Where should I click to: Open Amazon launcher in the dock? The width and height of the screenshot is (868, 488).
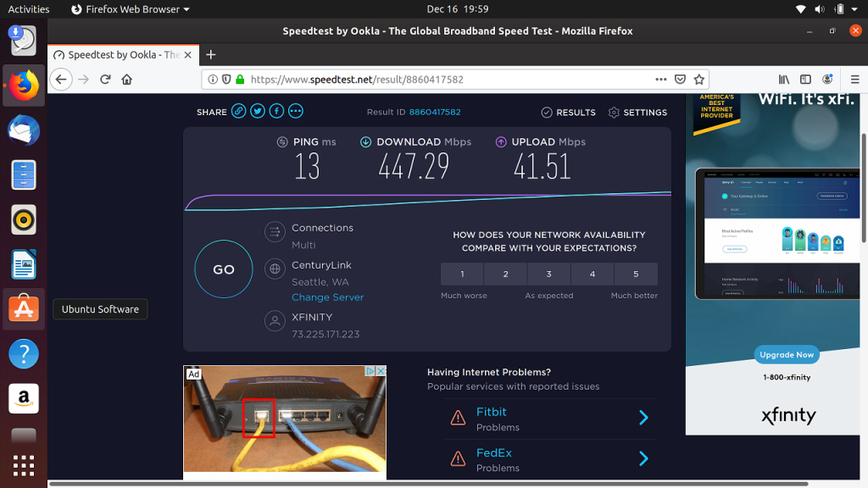pos(24,398)
